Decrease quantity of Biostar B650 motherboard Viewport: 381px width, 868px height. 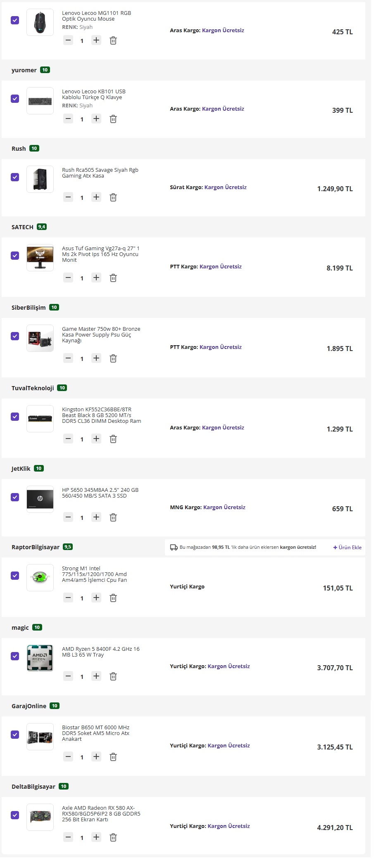68,757
